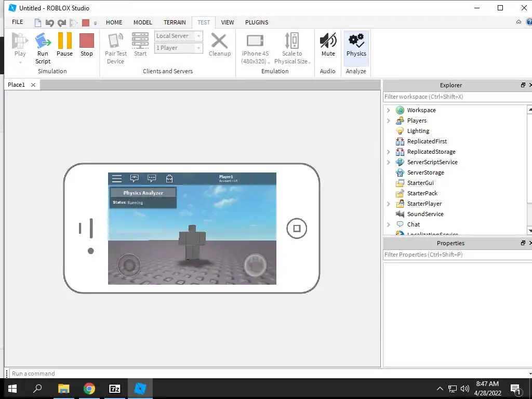Viewport: 532px width, 399px height.
Task: Open Scale to Physical Size options
Action: (x=292, y=48)
